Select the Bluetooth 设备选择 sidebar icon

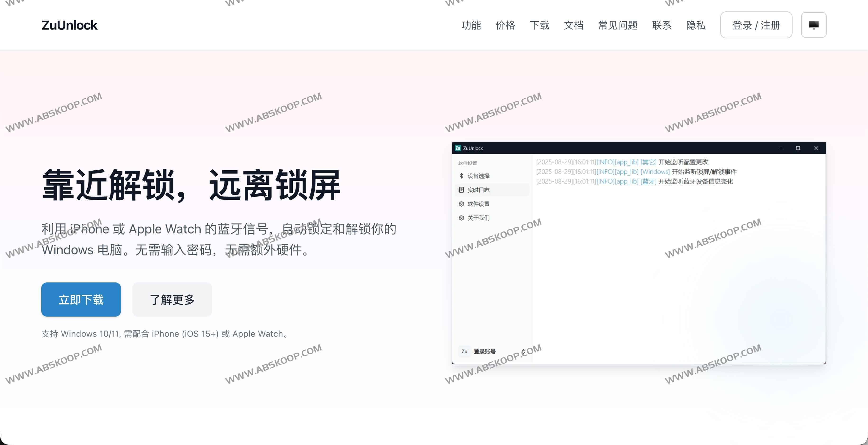[461, 176]
